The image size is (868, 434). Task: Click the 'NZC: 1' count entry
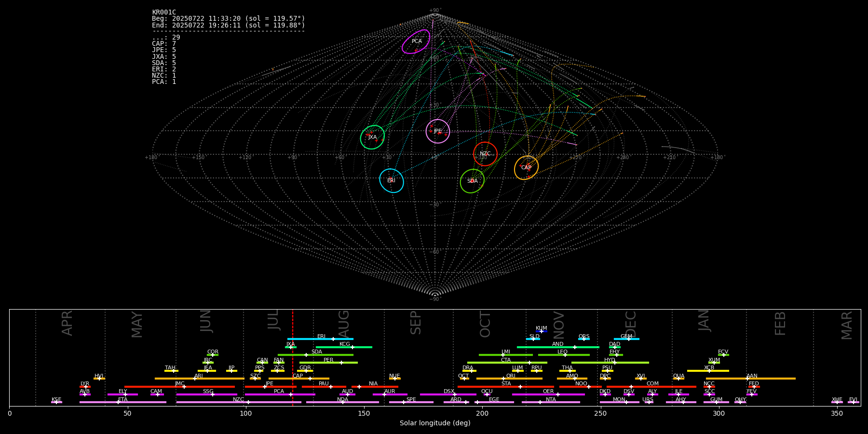coord(164,76)
